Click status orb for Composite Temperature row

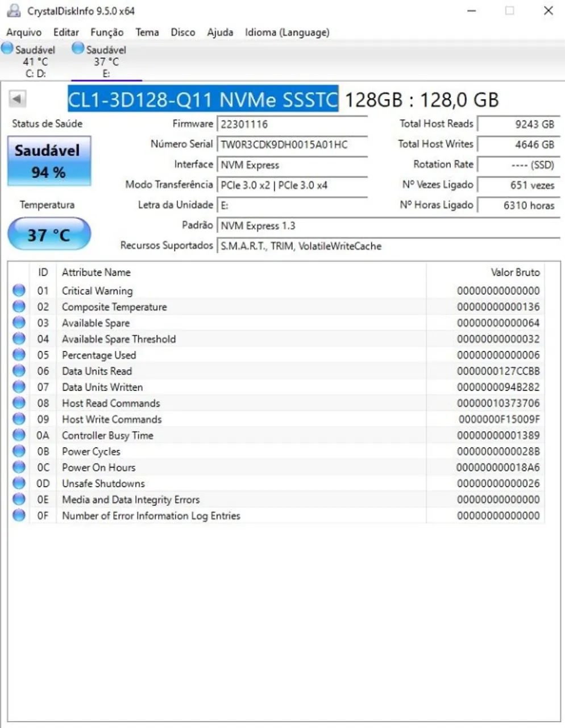19,307
